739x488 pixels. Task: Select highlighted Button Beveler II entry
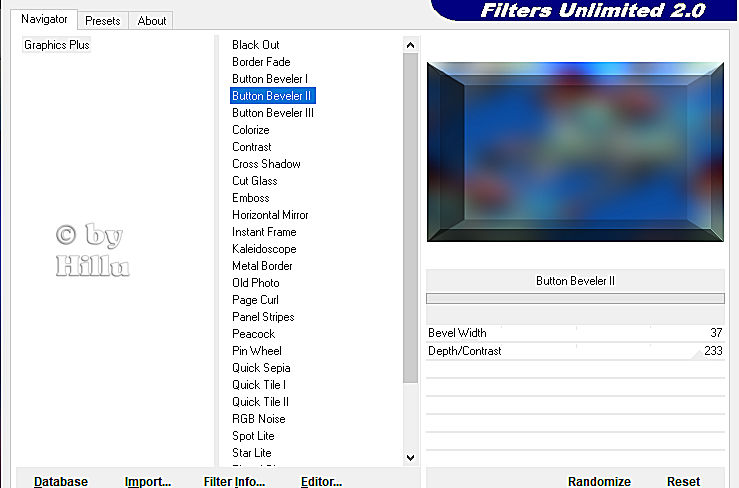tap(272, 96)
